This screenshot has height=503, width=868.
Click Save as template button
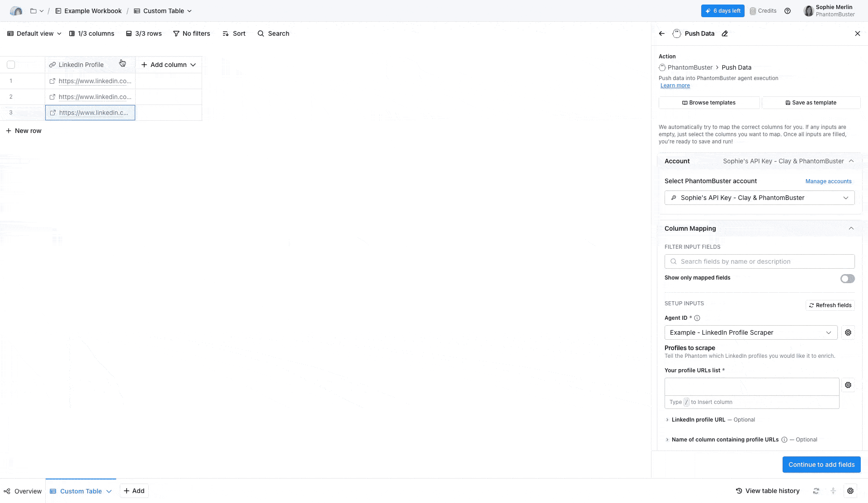[811, 103]
